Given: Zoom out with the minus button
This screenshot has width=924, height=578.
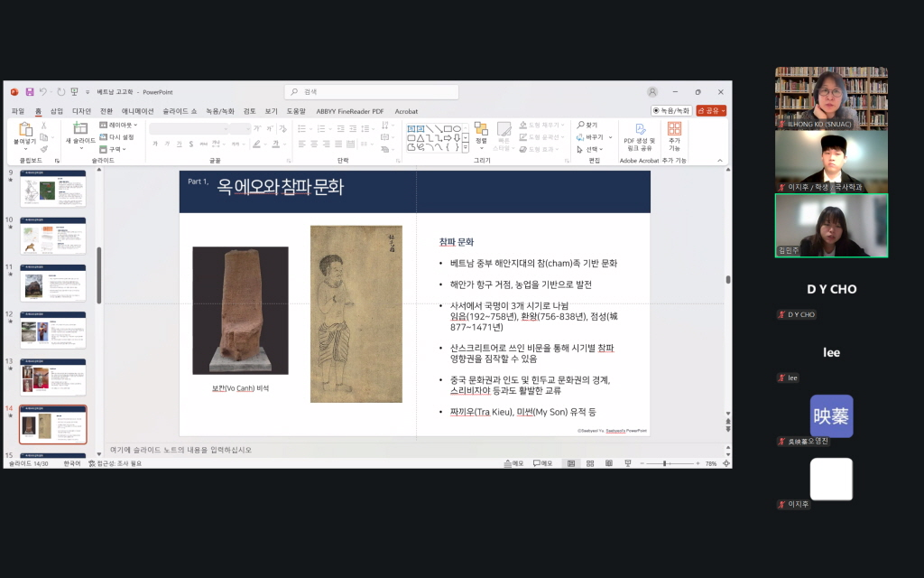Looking at the screenshot, I should [642, 463].
